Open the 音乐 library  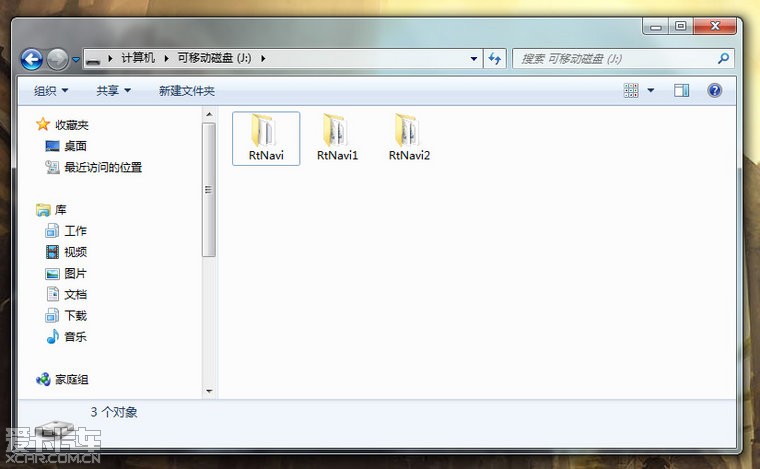pyautogui.click(x=76, y=337)
